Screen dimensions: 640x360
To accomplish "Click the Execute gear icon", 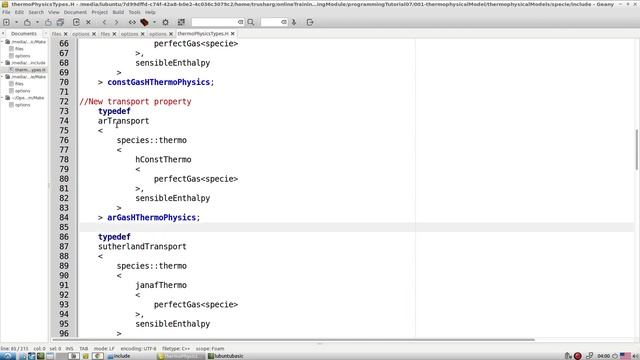I will pos(165,22).
